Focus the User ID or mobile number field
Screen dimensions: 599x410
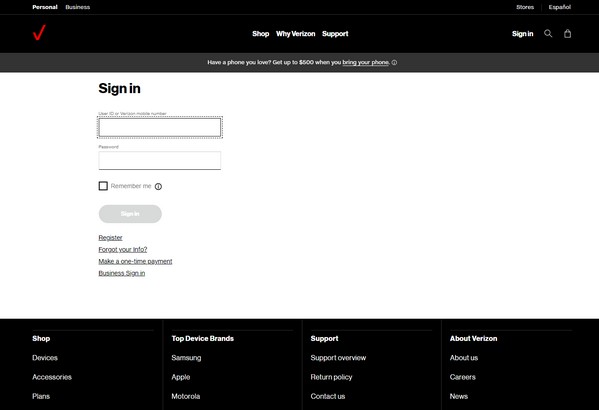(x=160, y=127)
